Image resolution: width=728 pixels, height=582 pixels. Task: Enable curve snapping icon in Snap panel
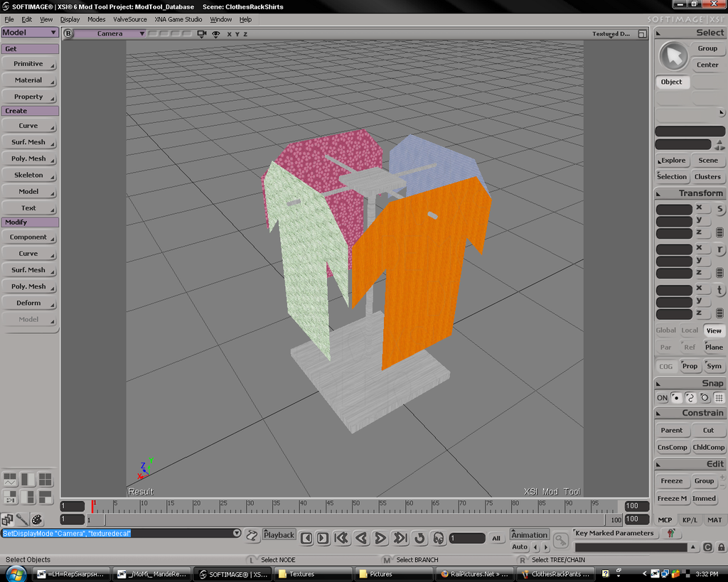click(x=690, y=398)
